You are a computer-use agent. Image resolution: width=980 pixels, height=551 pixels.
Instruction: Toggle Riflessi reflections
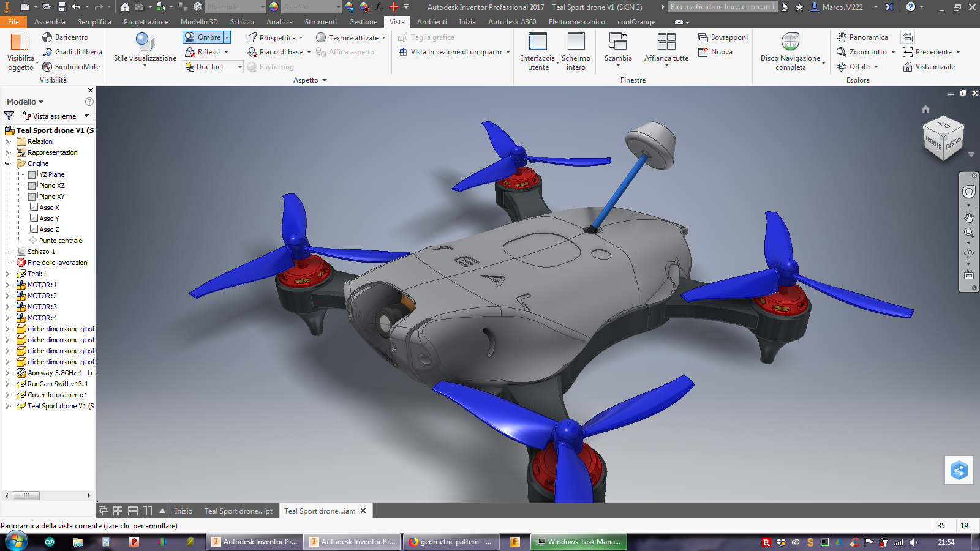click(x=203, y=52)
